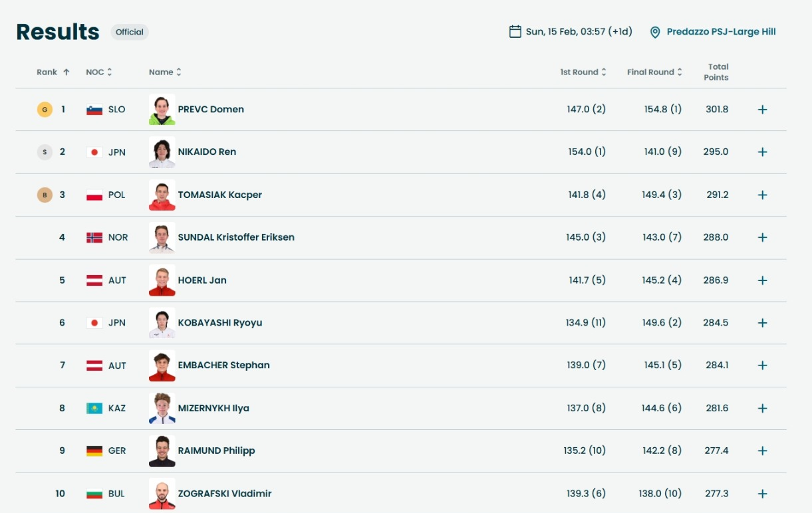This screenshot has width=812, height=513.
Task: Click the calendar icon next to the date
Action: [x=515, y=32]
